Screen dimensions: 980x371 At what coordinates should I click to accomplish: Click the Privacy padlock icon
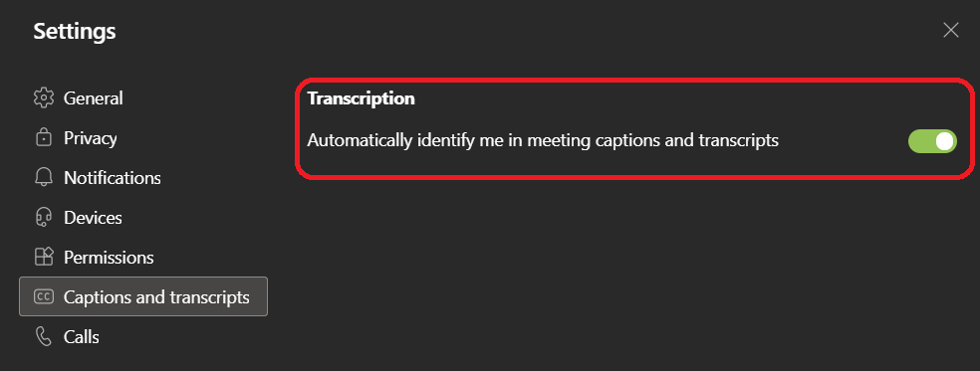pos(43,138)
